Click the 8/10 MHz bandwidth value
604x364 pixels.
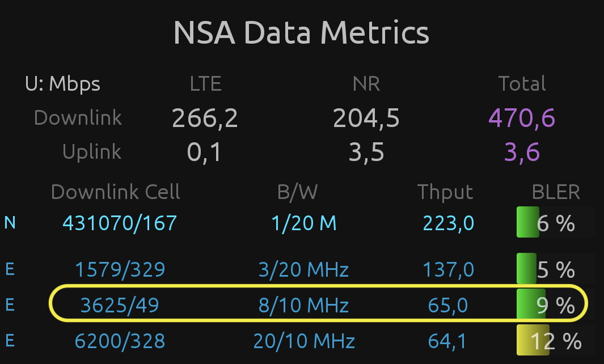(303, 306)
